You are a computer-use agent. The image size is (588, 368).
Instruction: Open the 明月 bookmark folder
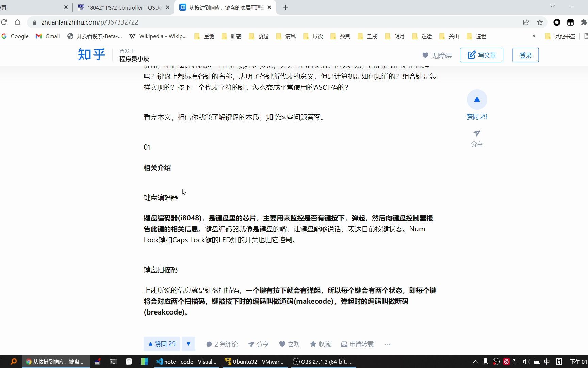click(x=395, y=36)
